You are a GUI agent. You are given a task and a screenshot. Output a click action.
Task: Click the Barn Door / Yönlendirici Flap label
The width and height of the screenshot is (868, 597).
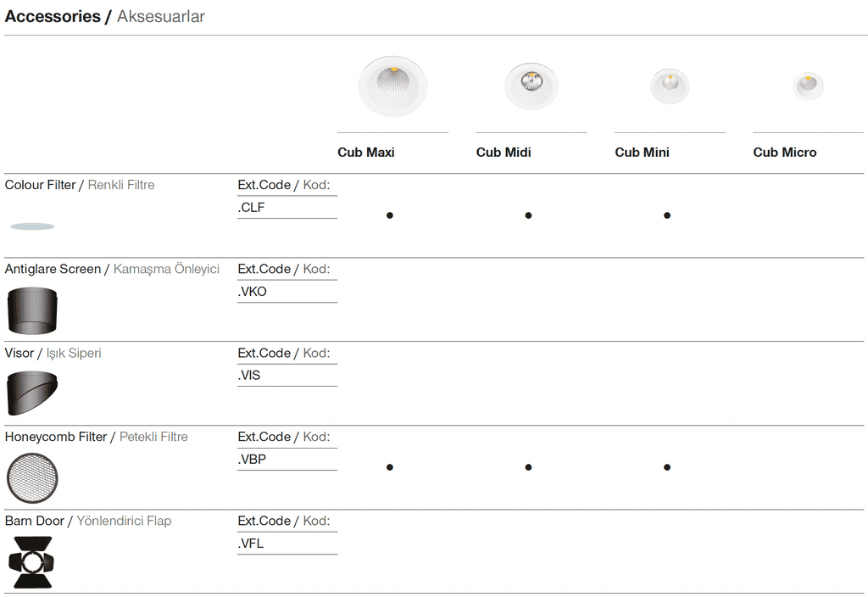pos(88,522)
